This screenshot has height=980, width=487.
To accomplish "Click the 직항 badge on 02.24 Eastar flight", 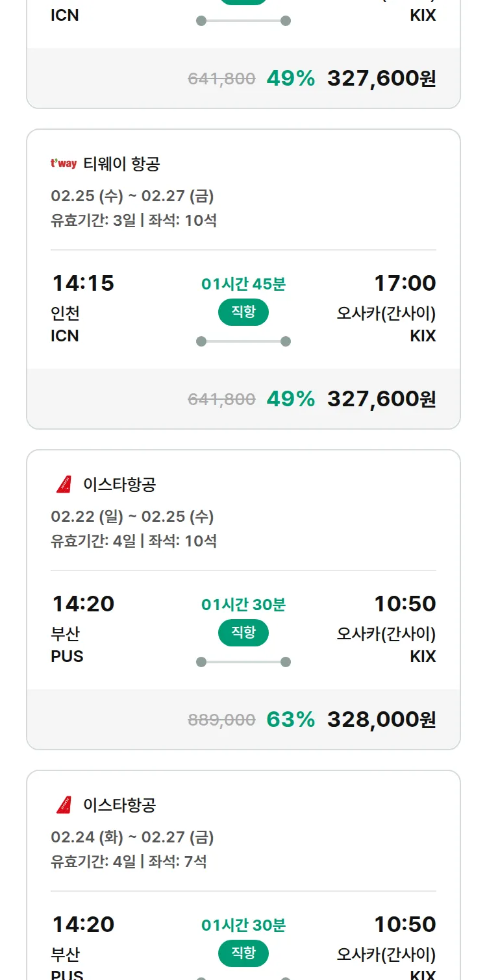I will coord(243,953).
